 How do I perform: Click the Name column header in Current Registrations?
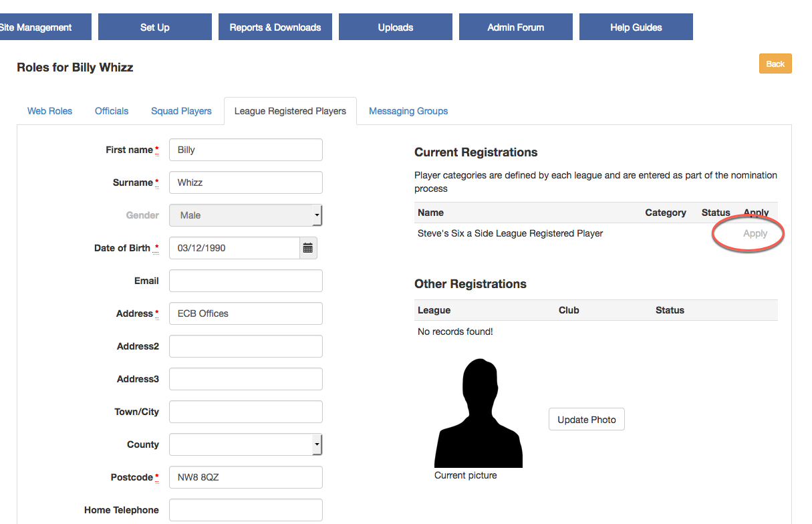(x=430, y=213)
